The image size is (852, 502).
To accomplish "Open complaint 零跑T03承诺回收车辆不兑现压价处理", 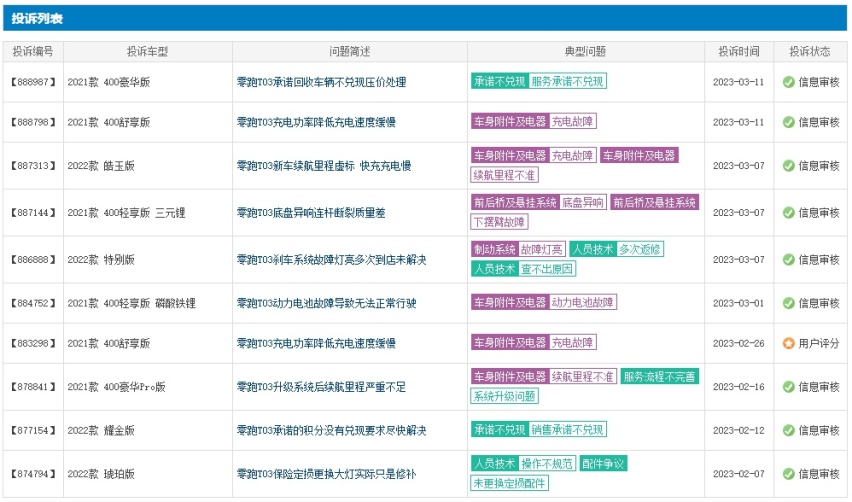I will 321,82.
